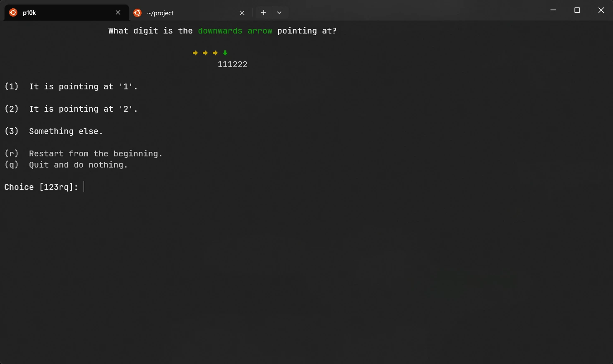
Task: Expand the new tab profile dropdown
Action: (x=279, y=12)
